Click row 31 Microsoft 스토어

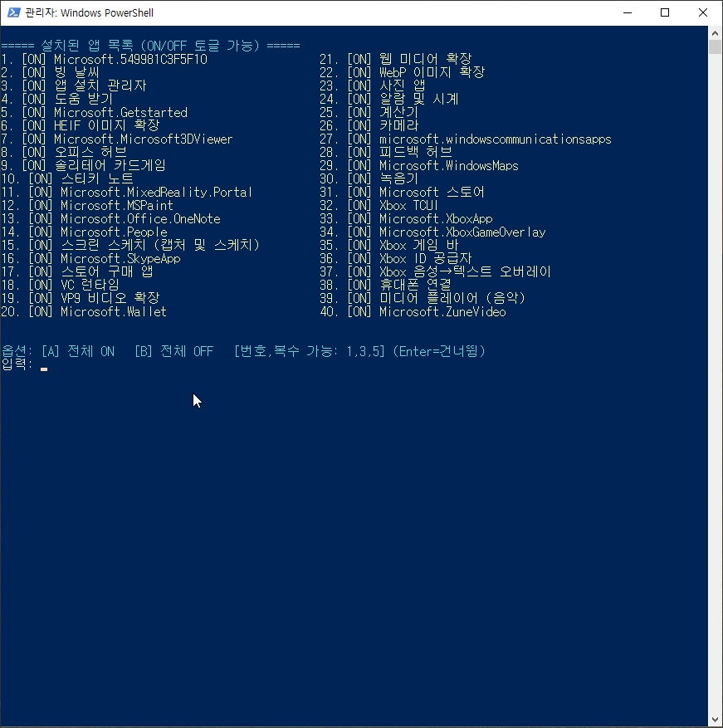click(x=402, y=193)
